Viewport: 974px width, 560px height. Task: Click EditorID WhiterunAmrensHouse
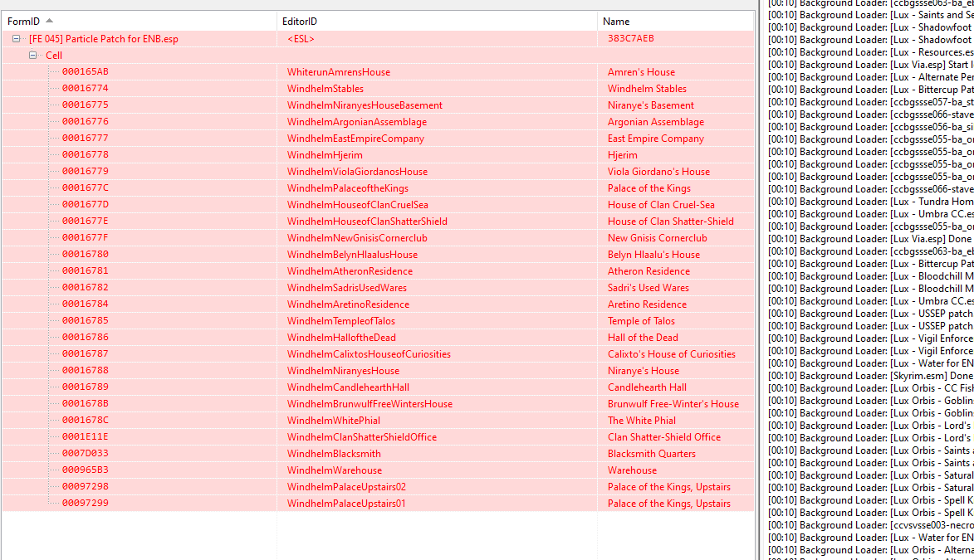point(339,72)
